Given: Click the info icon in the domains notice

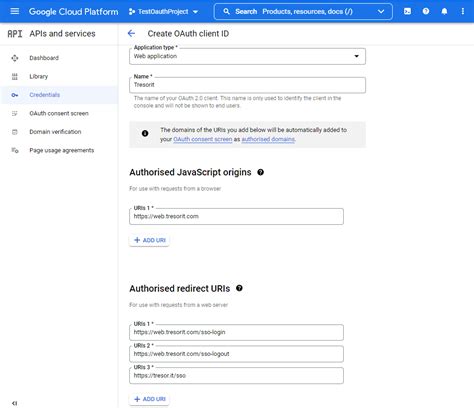Looking at the screenshot, I should (145, 133).
